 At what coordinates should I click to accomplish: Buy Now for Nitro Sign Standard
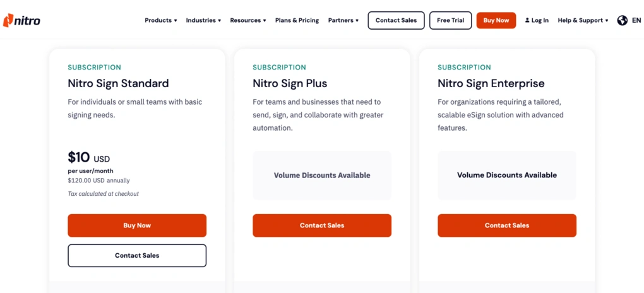pyautogui.click(x=137, y=225)
